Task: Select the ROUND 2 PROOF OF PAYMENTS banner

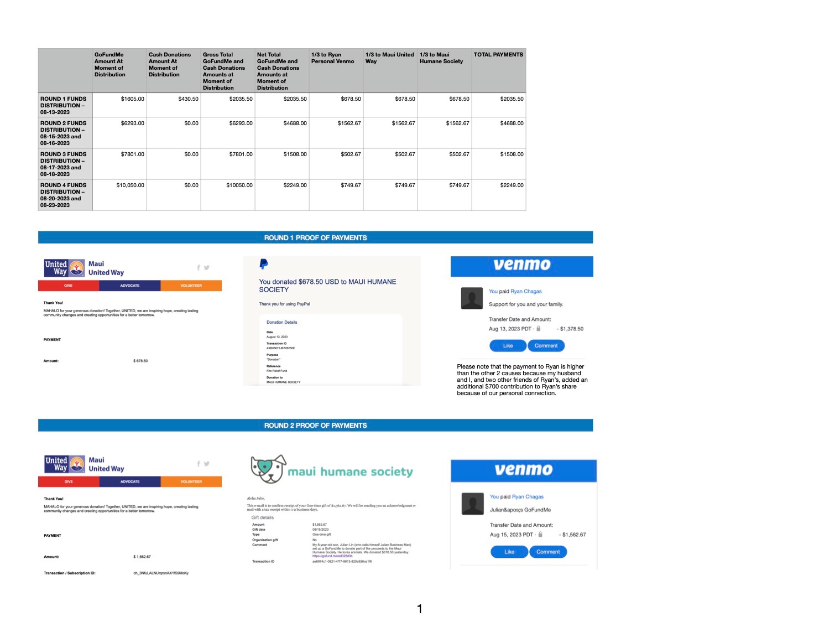Action: 315,425
